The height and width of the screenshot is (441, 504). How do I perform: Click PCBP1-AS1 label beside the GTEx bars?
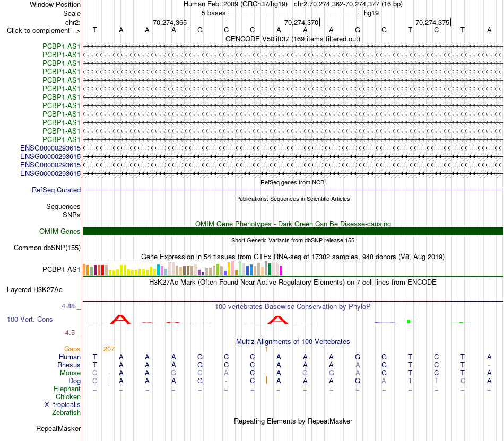(61, 269)
